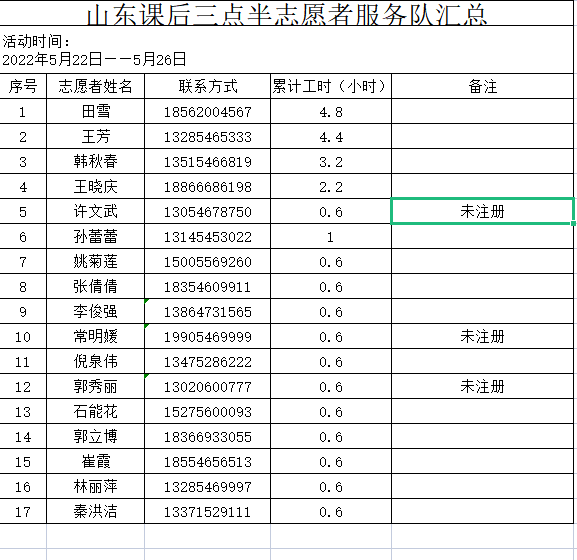Select the 备注 header cell
Viewport: 577px width, 560px height.
pos(482,86)
